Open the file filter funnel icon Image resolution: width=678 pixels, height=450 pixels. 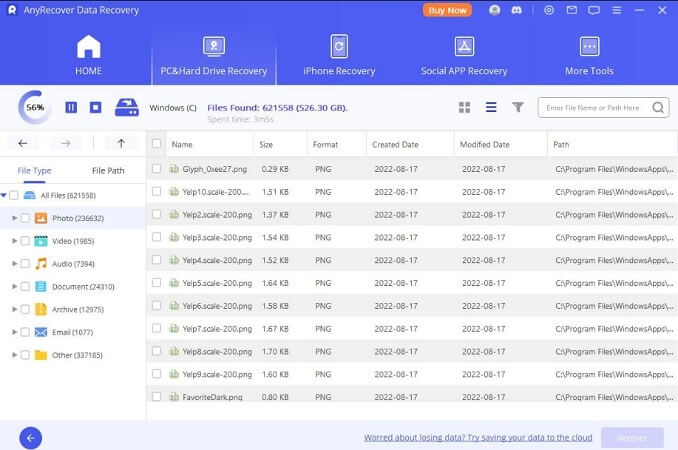518,107
